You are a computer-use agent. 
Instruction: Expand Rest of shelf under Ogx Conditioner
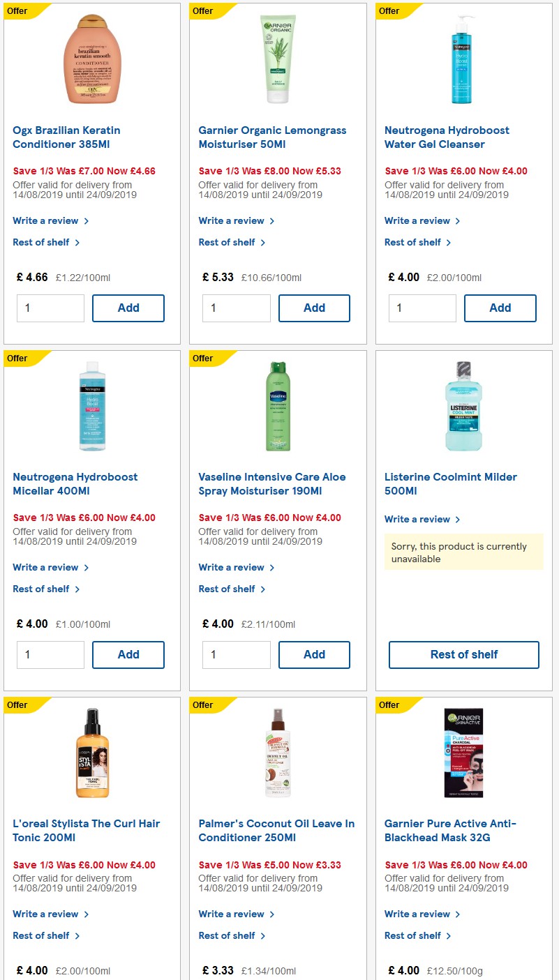point(42,242)
